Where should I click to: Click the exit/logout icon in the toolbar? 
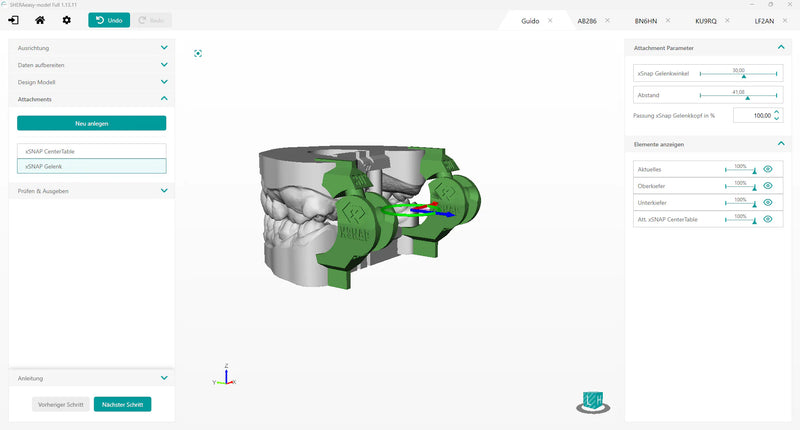[x=13, y=20]
